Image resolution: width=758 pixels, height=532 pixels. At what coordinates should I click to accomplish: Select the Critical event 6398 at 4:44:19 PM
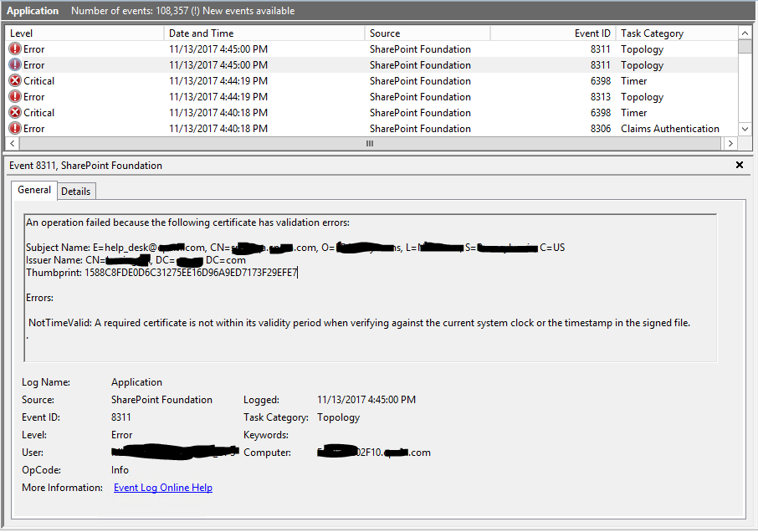click(x=371, y=80)
